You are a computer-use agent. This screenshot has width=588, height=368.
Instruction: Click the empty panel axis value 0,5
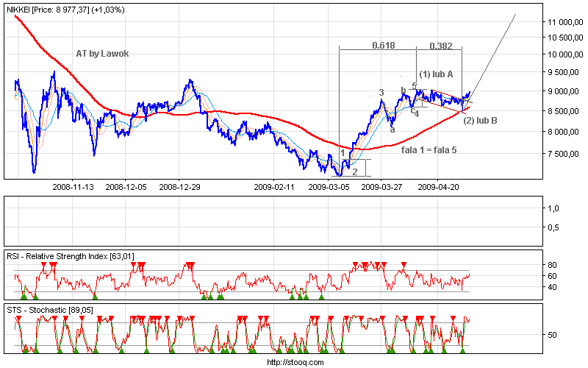(553, 227)
